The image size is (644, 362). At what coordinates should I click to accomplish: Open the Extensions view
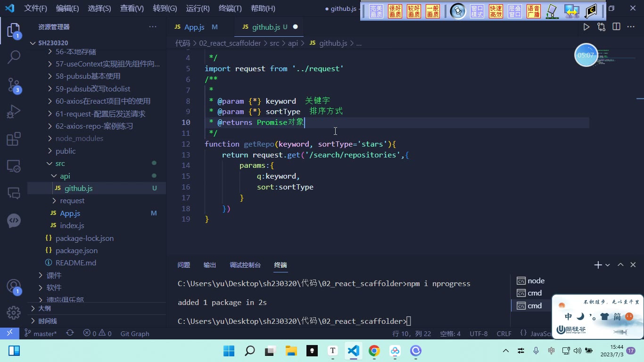pos(14,139)
